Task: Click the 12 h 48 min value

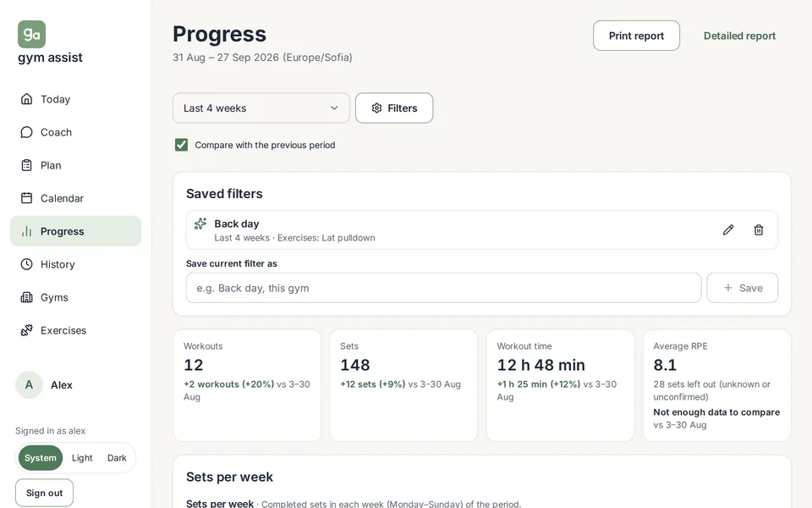Action: coord(541,365)
